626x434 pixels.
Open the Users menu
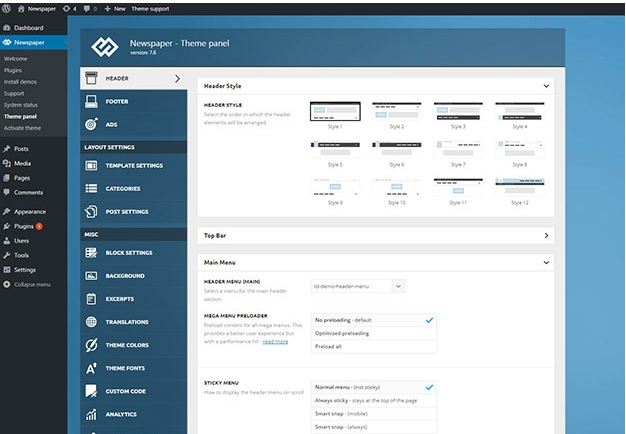tap(21, 241)
